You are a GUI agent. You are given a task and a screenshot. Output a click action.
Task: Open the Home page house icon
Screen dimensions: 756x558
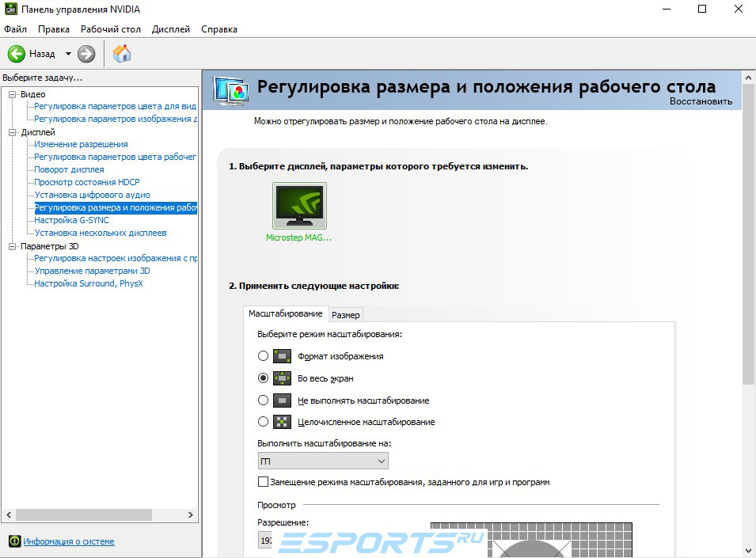click(122, 54)
